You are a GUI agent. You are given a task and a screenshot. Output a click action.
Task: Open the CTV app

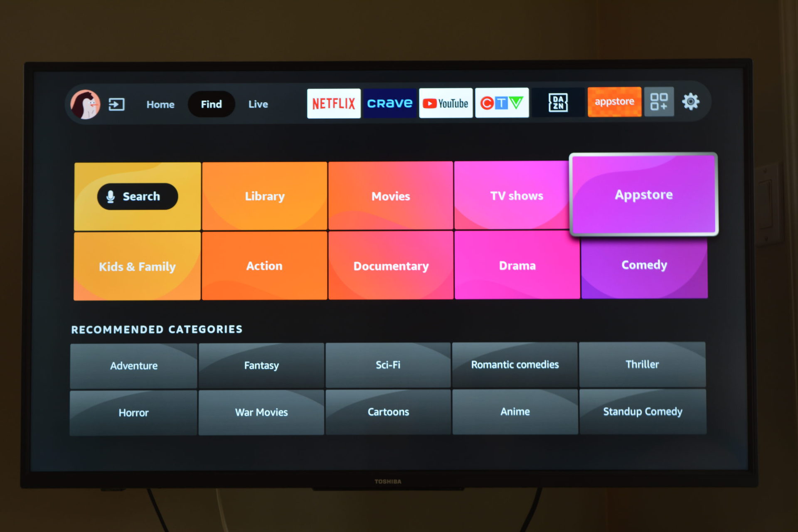pos(504,104)
